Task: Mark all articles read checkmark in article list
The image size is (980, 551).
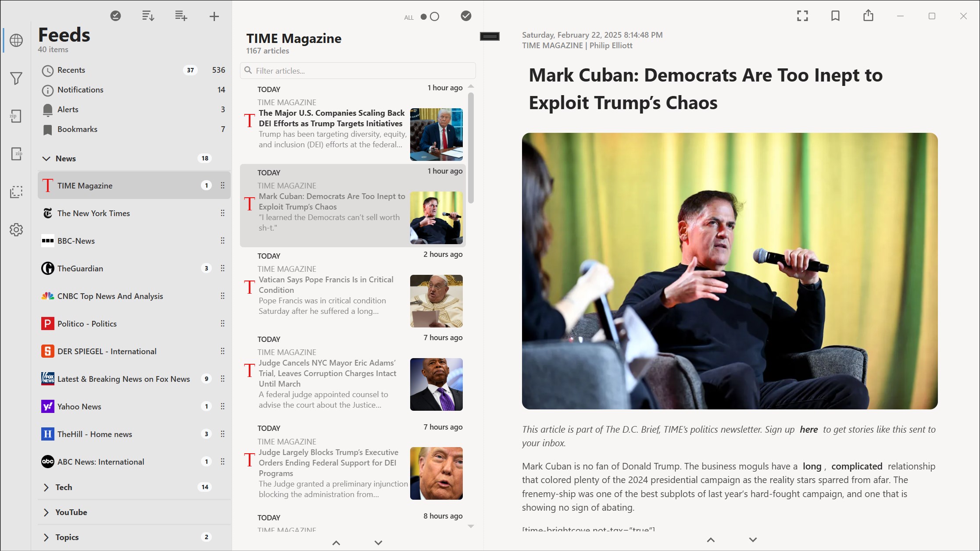Action: coord(466,16)
